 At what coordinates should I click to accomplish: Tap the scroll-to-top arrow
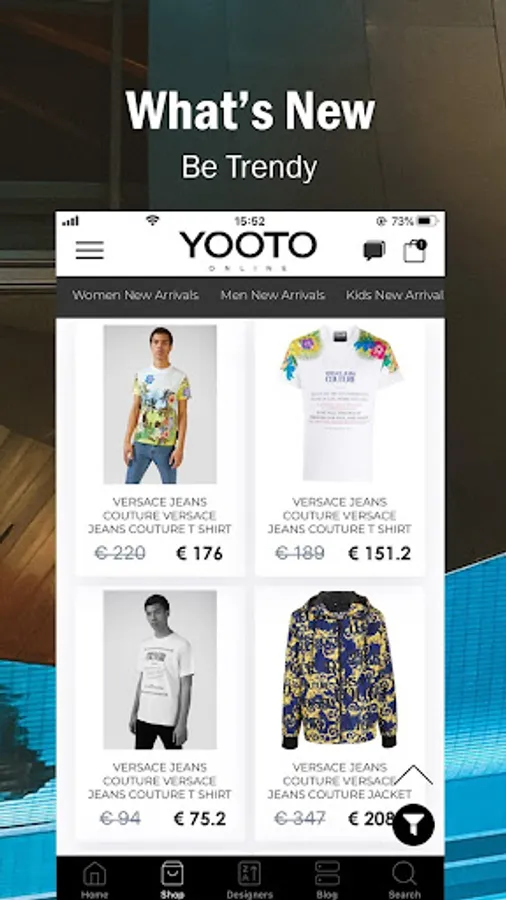(413, 775)
